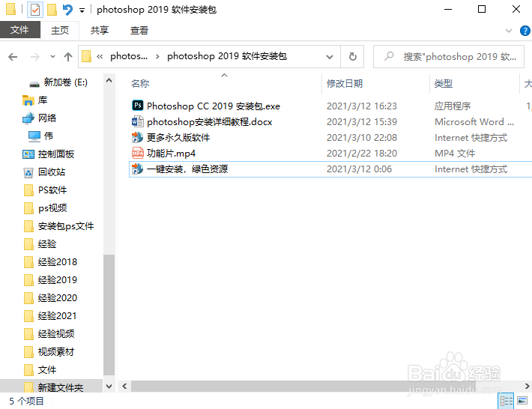Open the breadcrumb arrow after photos...

coord(157,56)
